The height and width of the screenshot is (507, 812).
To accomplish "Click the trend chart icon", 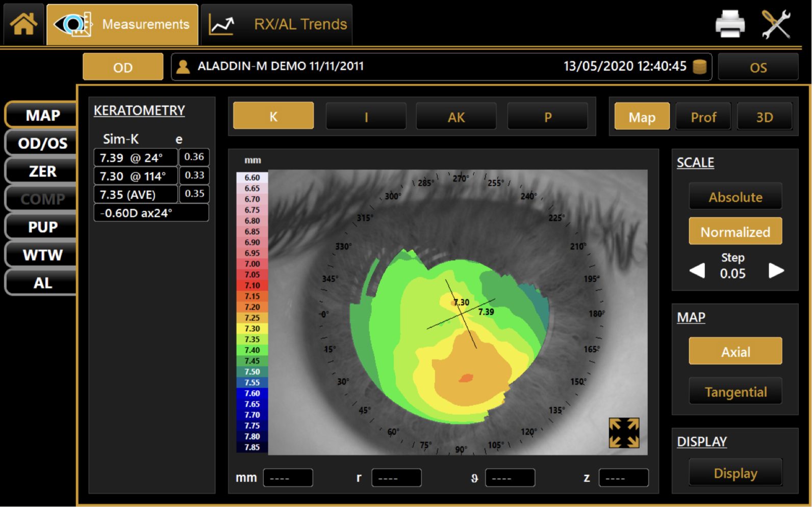I will pyautogui.click(x=222, y=24).
